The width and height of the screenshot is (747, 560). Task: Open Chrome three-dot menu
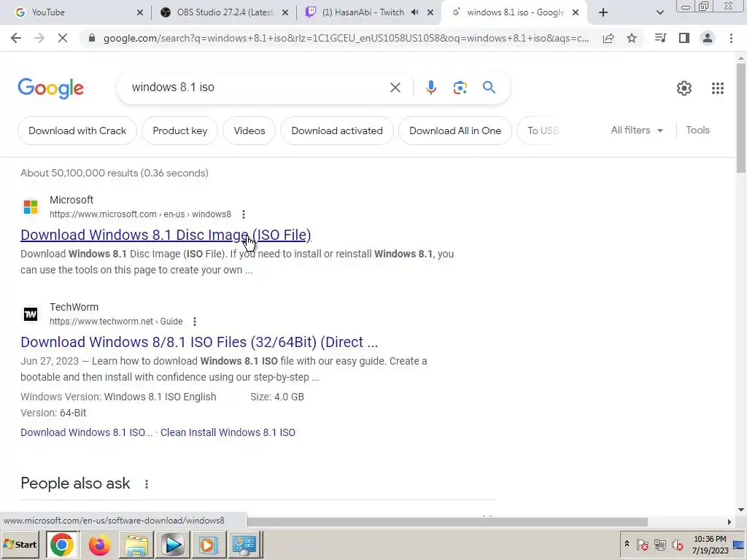731,38
